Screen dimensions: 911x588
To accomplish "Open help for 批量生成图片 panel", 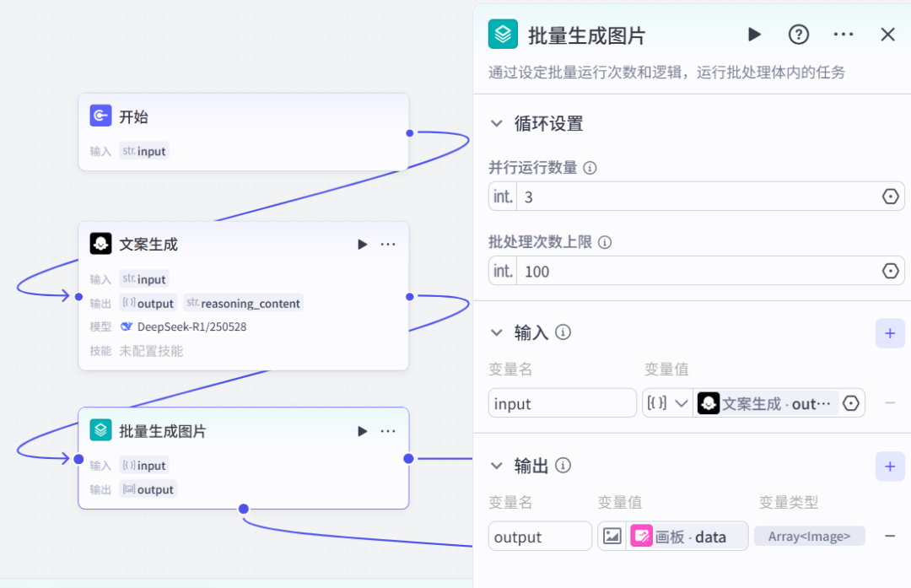I will click(798, 35).
